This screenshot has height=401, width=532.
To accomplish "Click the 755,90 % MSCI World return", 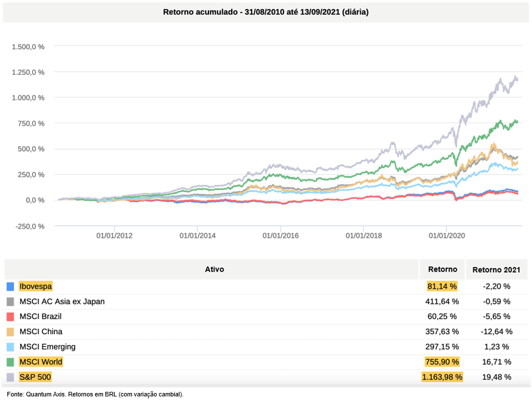I will point(442,362).
